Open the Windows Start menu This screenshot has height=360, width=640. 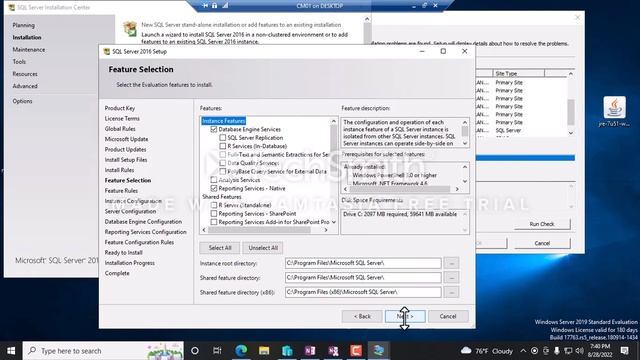[11, 351]
